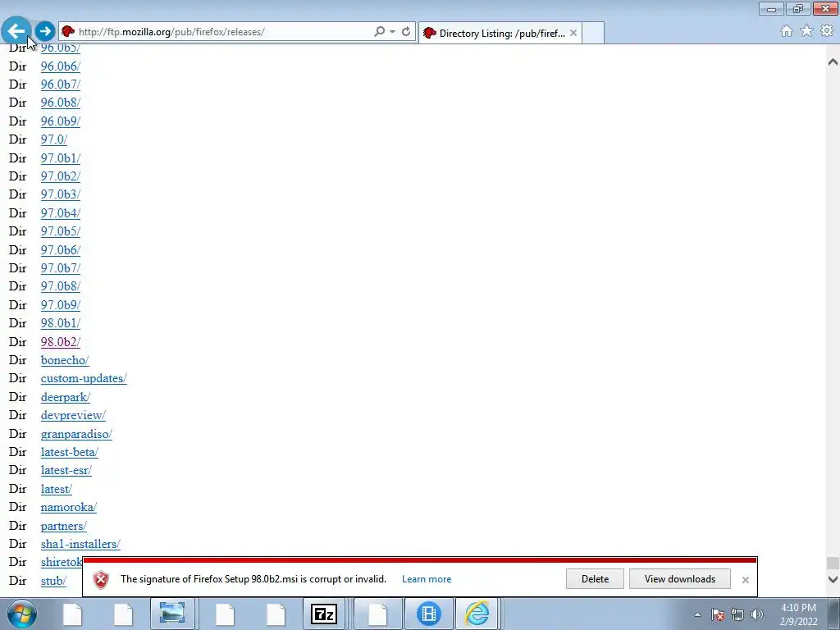The image size is (840, 630).
Task: Open the Tools gear menu
Action: coord(827,31)
